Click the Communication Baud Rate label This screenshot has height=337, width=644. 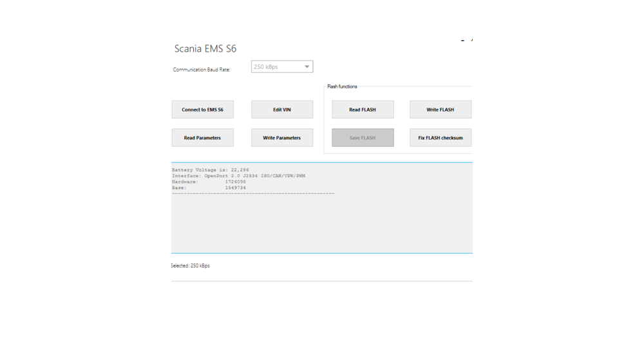click(202, 70)
